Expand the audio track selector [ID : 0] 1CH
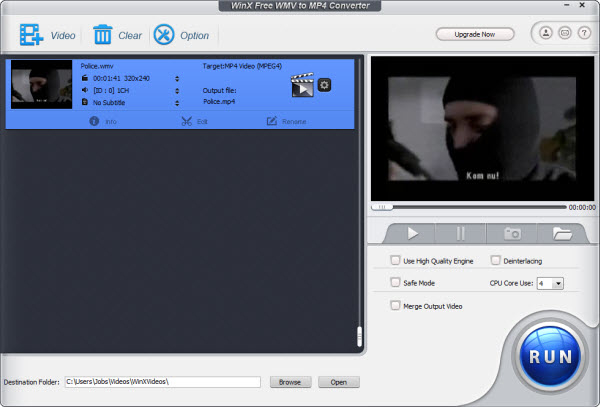Viewport: 600px width, 407px height. click(x=177, y=91)
